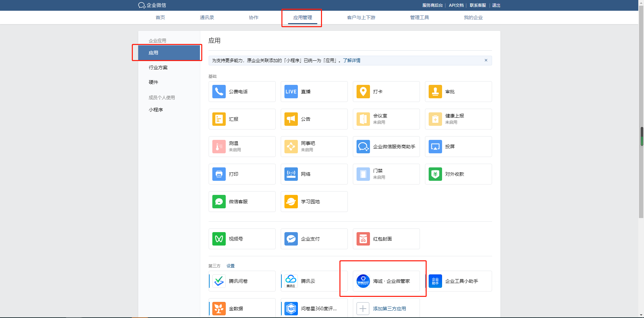This screenshot has width=644, height=318.
Task: Open the 微信客服 chat icon
Action: click(x=219, y=202)
